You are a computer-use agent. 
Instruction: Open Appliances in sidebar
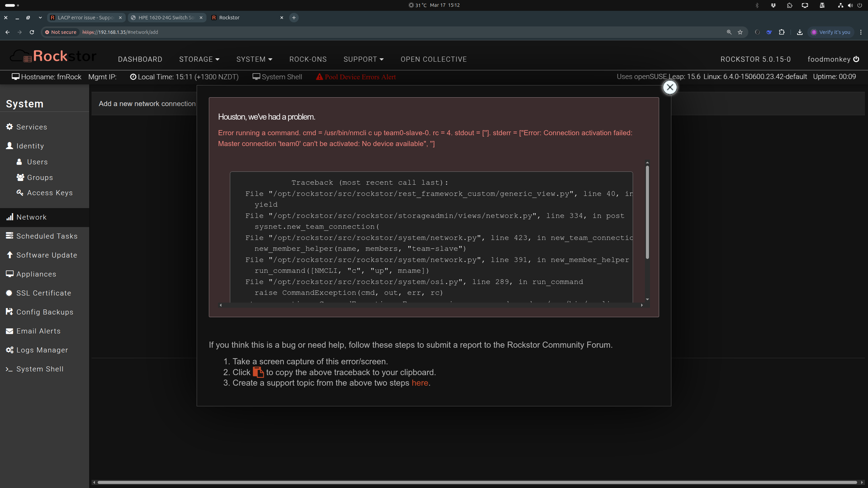[44, 274]
